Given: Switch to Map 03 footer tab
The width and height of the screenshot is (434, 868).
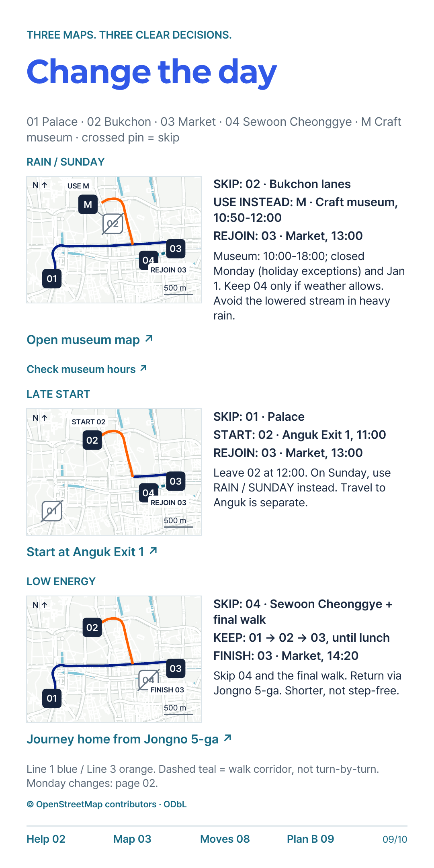Looking at the screenshot, I should coord(132,839).
